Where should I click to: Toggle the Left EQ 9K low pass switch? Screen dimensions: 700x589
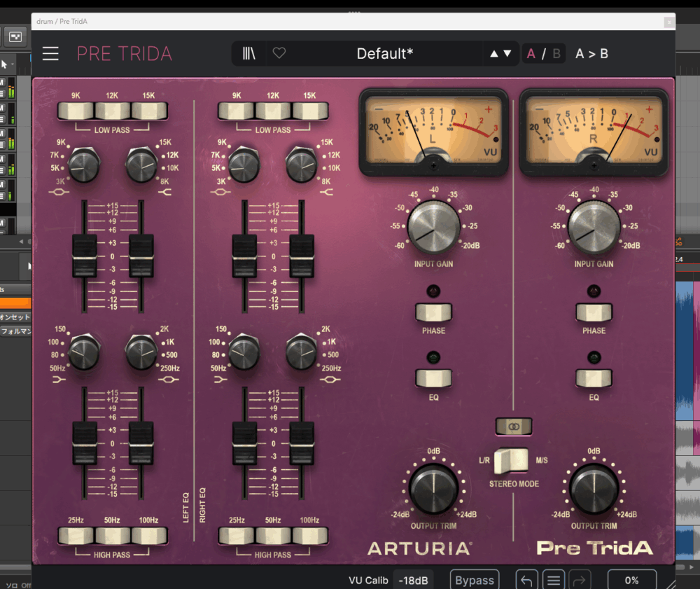[x=76, y=111]
